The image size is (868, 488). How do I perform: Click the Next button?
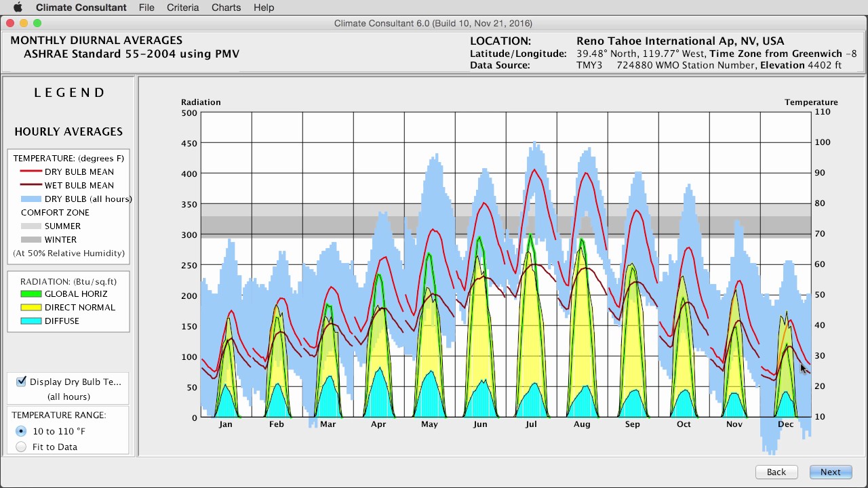click(x=831, y=472)
